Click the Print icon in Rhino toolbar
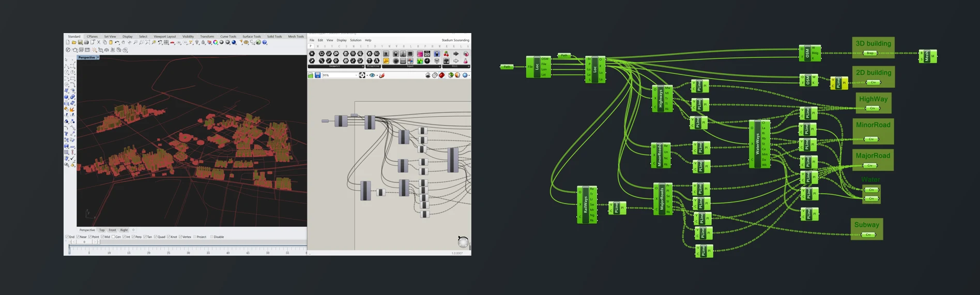Viewport: 980px width, 295px height. 86,42
